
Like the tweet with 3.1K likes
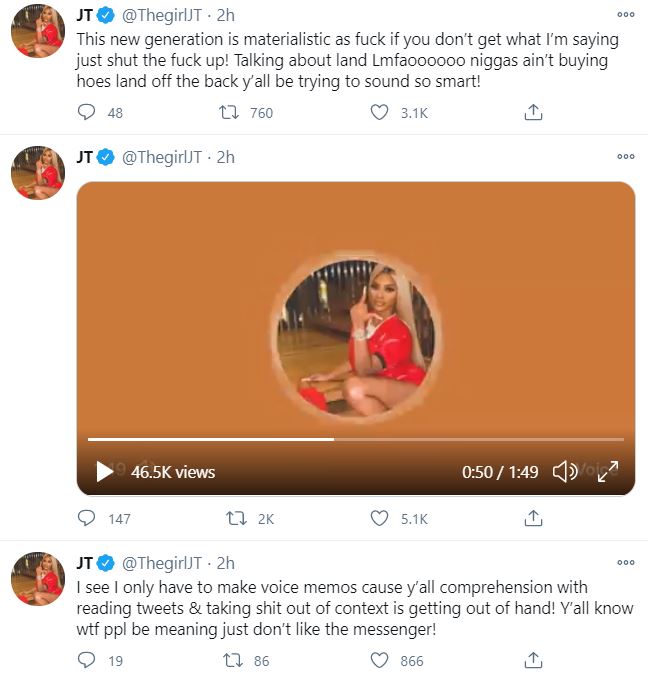(379, 112)
